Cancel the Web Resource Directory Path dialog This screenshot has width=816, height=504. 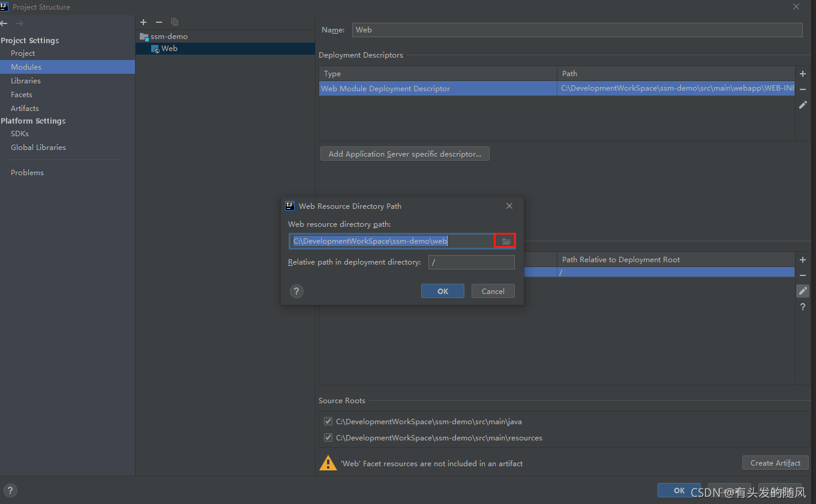(x=493, y=291)
